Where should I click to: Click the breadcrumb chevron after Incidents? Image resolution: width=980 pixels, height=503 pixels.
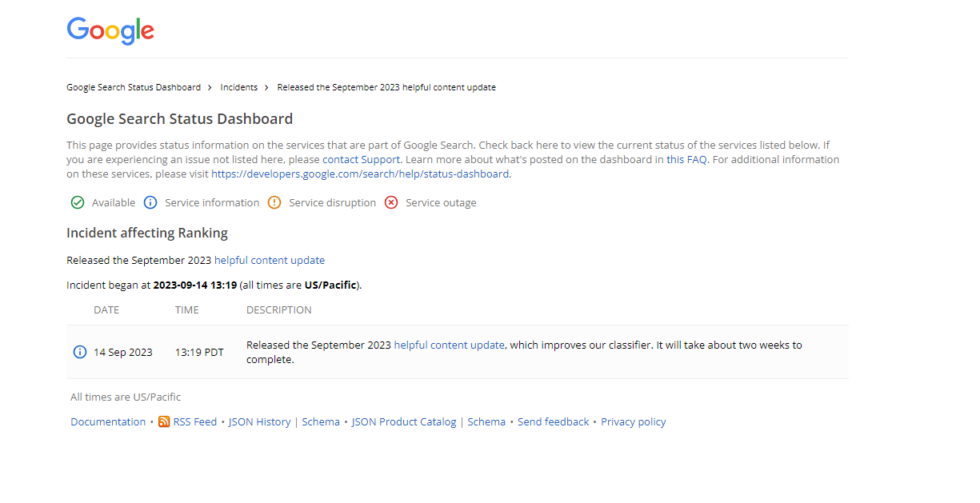[x=266, y=87]
